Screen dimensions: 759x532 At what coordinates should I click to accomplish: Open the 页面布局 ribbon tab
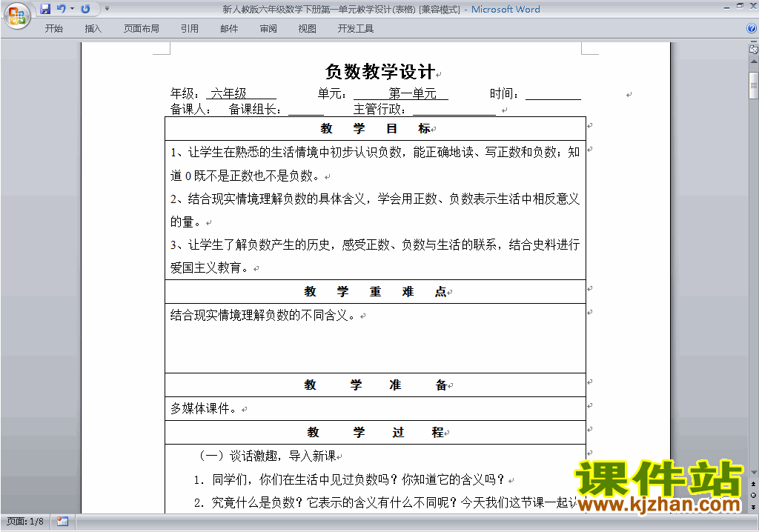pyautogui.click(x=142, y=29)
